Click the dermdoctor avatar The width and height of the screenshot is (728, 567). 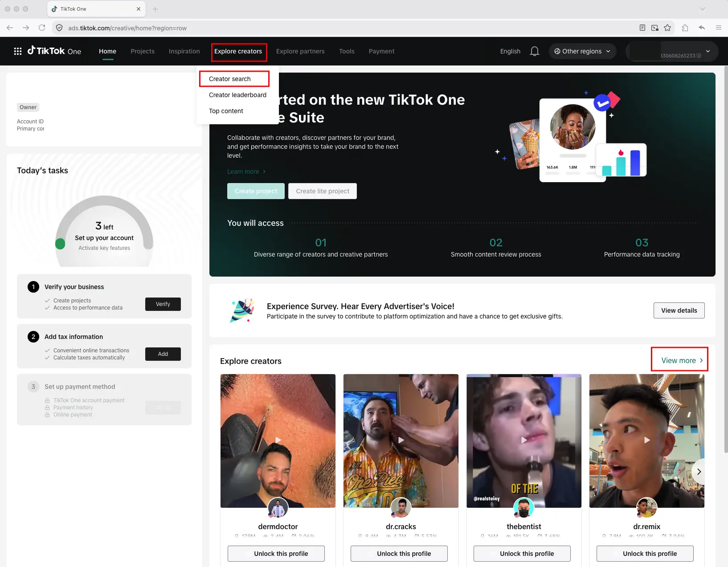(278, 508)
